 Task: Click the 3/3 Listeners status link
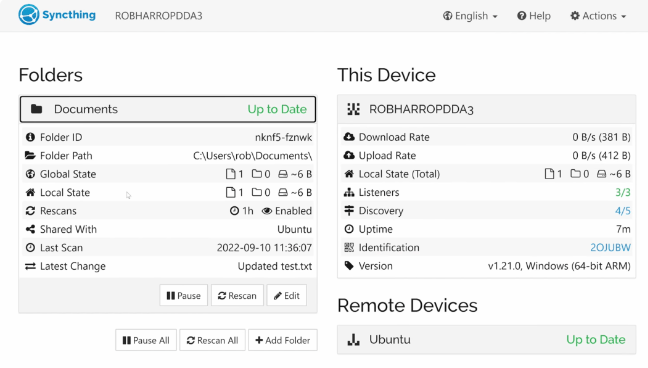click(x=623, y=192)
